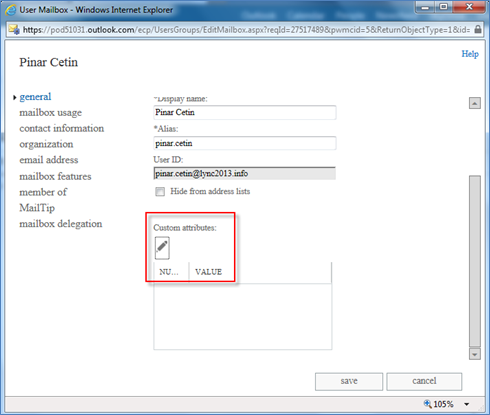Select the email address section
Screen dimensions: 490x415
click(x=49, y=160)
